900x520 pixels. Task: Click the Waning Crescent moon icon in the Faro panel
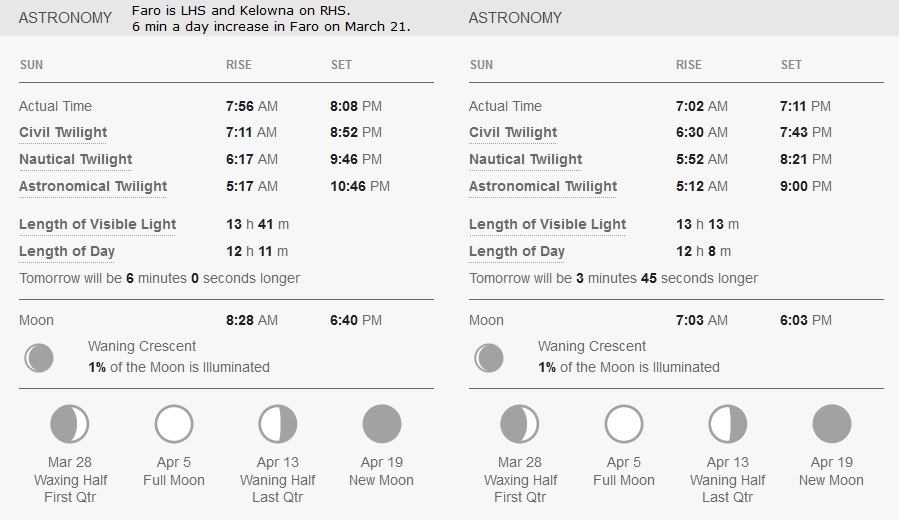pyautogui.click(x=39, y=358)
